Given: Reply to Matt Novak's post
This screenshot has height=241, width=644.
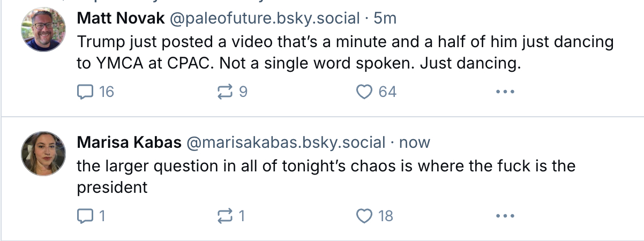Looking at the screenshot, I should [x=85, y=92].
